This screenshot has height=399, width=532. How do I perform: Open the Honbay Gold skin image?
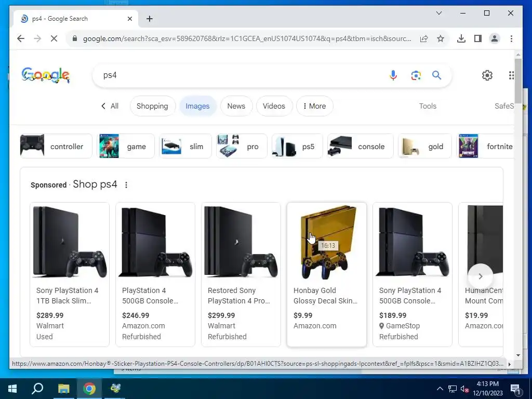pos(327,242)
